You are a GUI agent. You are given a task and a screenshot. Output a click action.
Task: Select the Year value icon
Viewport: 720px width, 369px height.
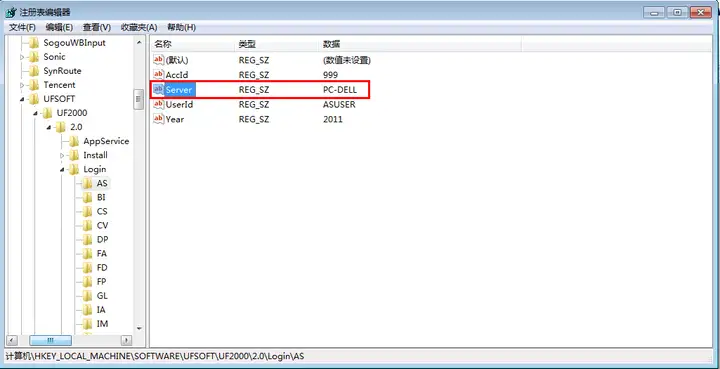click(x=158, y=119)
